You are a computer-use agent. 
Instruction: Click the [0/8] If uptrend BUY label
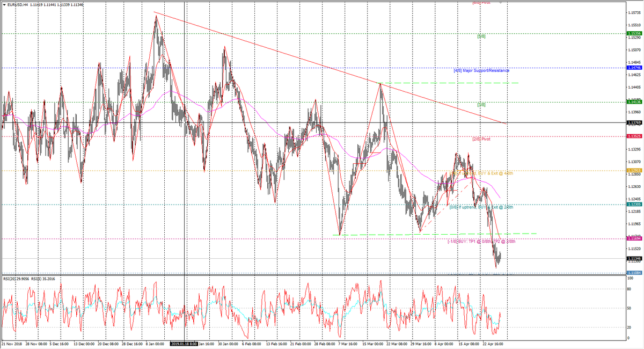click(x=481, y=207)
